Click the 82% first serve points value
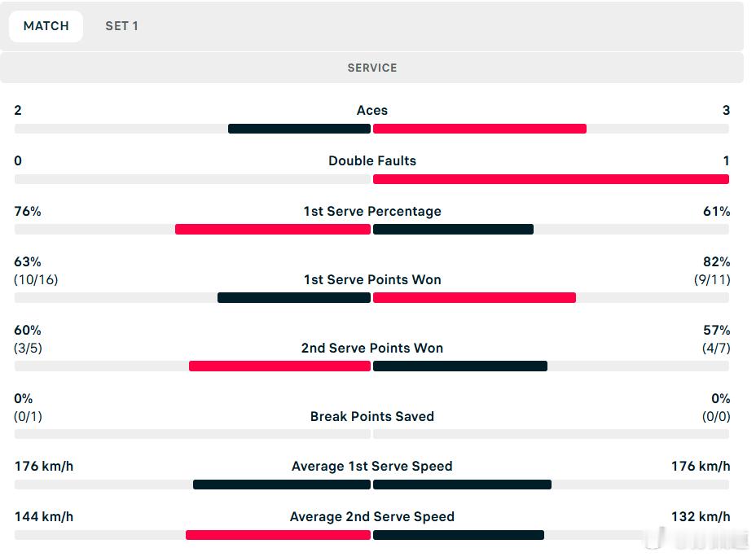 tap(716, 262)
